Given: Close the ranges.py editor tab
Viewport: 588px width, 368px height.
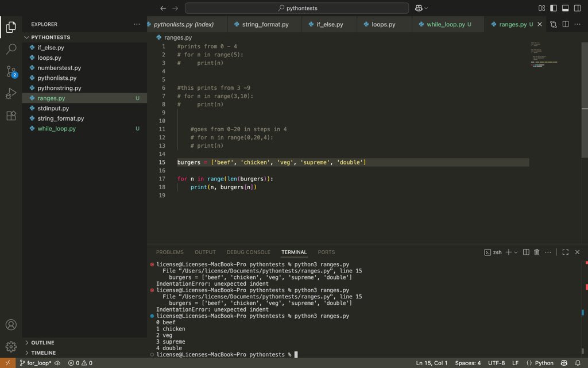Looking at the screenshot, I should (540, 24).
